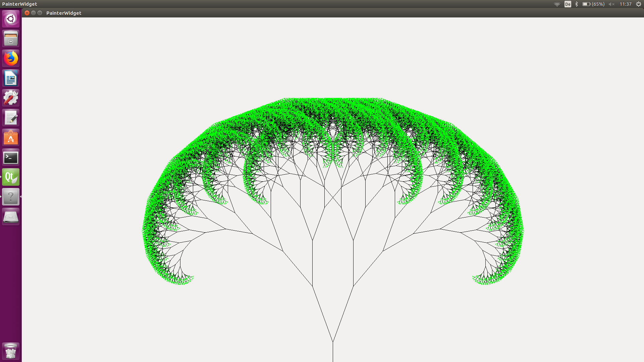The height and width of the screenshot is (362, 644).
Task: Open the session power gear menu
Action: [x=639, y=4]
